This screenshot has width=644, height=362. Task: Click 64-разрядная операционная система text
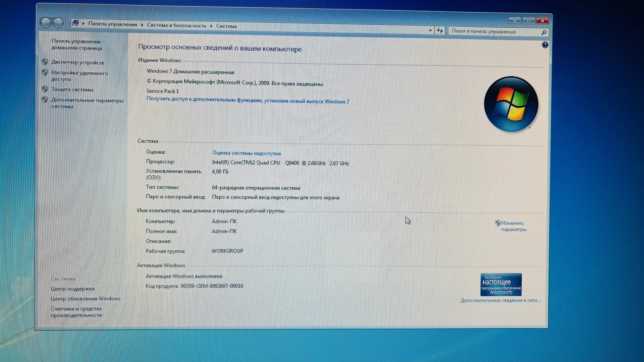point(256,188)
